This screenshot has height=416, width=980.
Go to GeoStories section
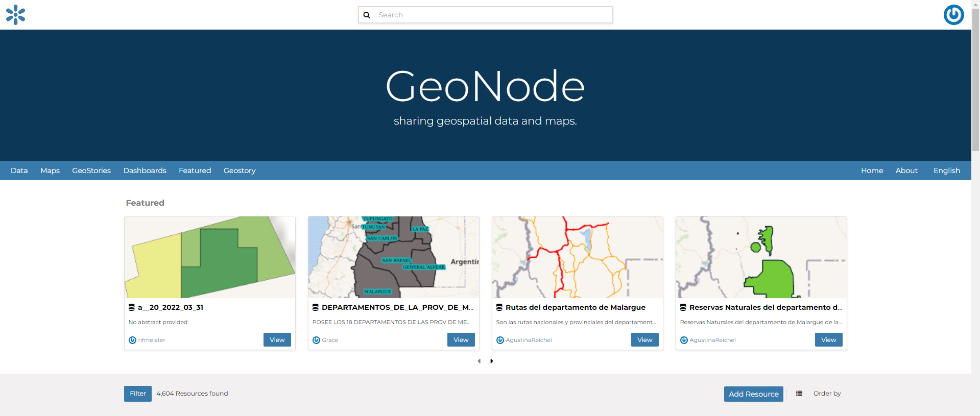coord(91,170)
